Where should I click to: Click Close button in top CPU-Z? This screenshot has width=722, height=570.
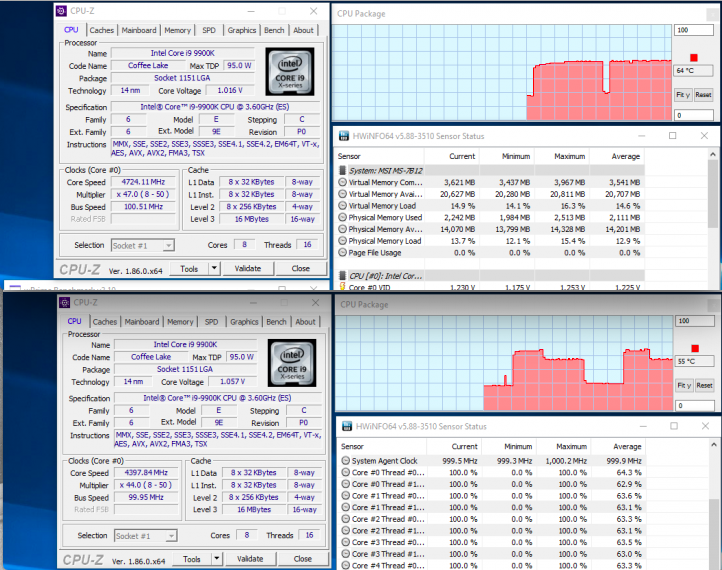pyautogui.click(x=301, y=268)
